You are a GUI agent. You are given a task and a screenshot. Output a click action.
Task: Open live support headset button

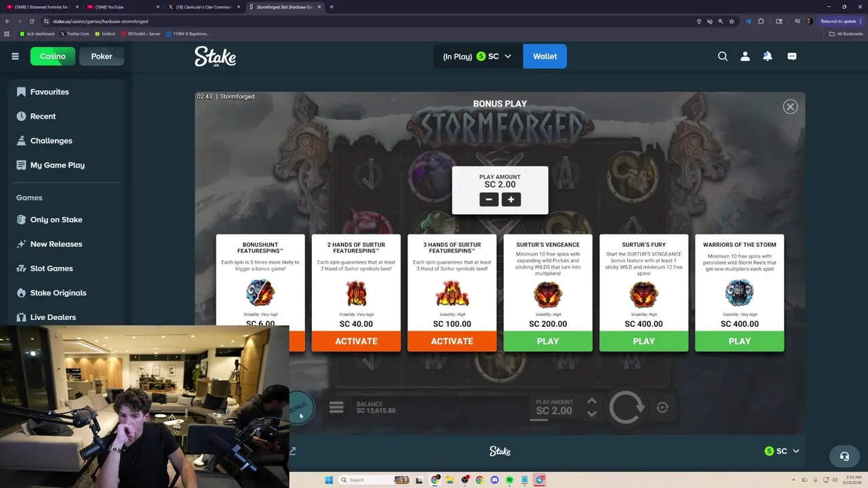tap(844, 456)
